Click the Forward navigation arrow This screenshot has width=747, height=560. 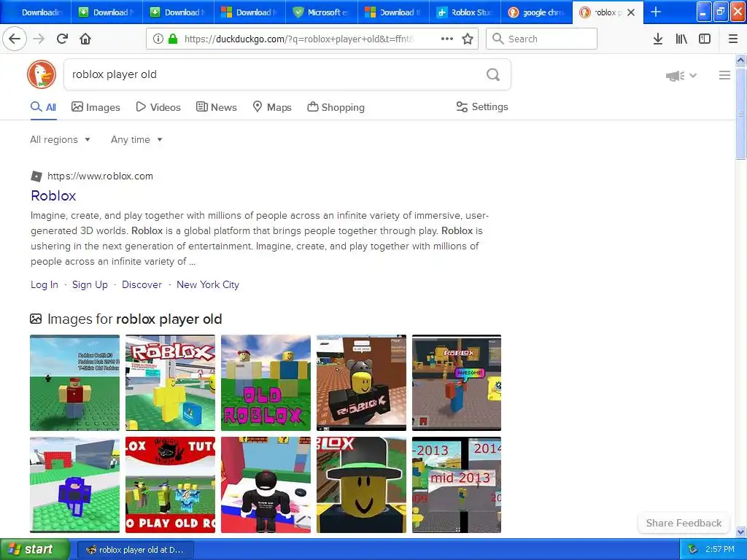tap(39, 39)
